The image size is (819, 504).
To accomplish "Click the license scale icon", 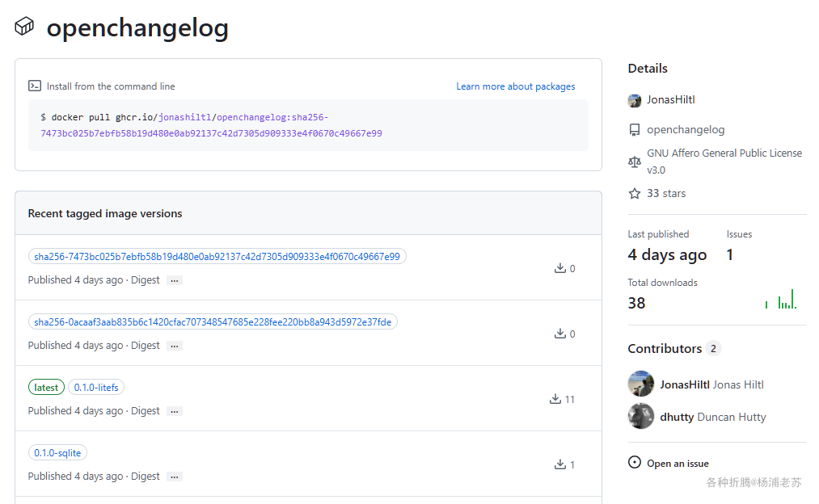I will pyautogui.click(x=635, y=162).
